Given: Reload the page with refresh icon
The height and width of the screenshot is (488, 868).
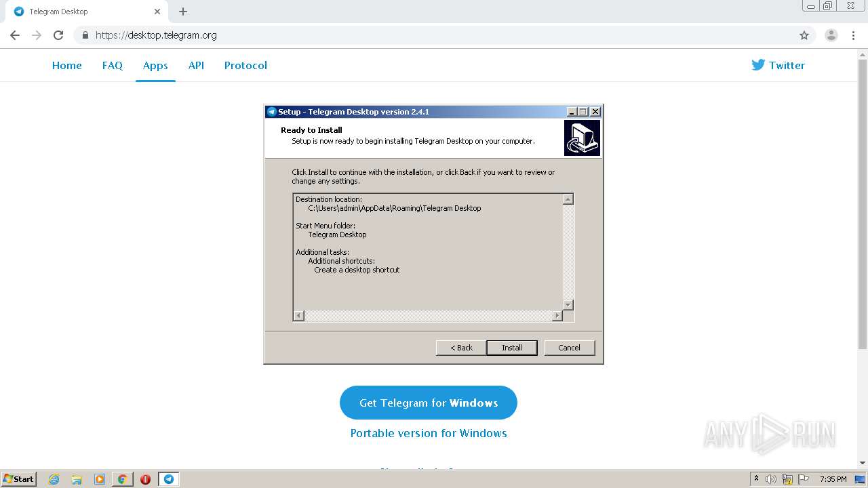Looking at the screenshot, I should [58, 35].
